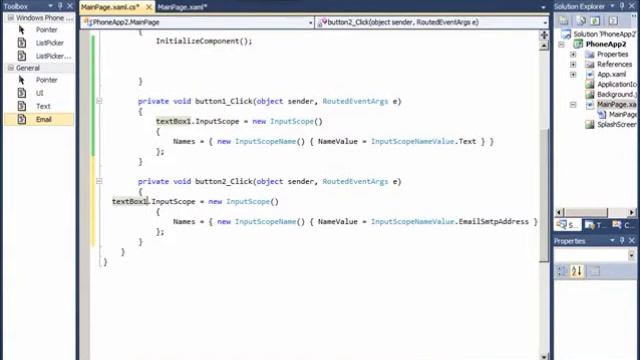Click 'textBox1' in button2_Click method
This screenshot has height=360, width=640.
(130, 202)
